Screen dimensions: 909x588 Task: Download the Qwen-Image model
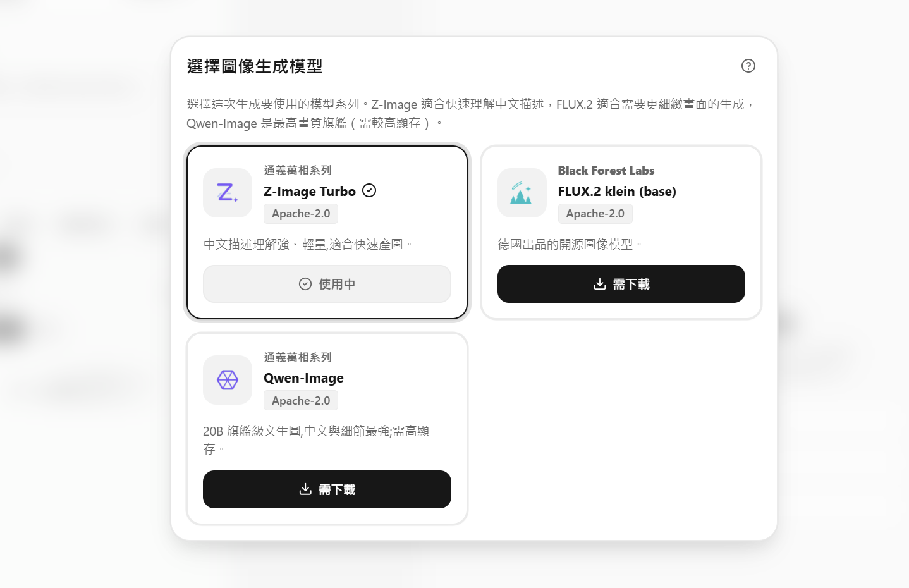click(x=327, y=489)
